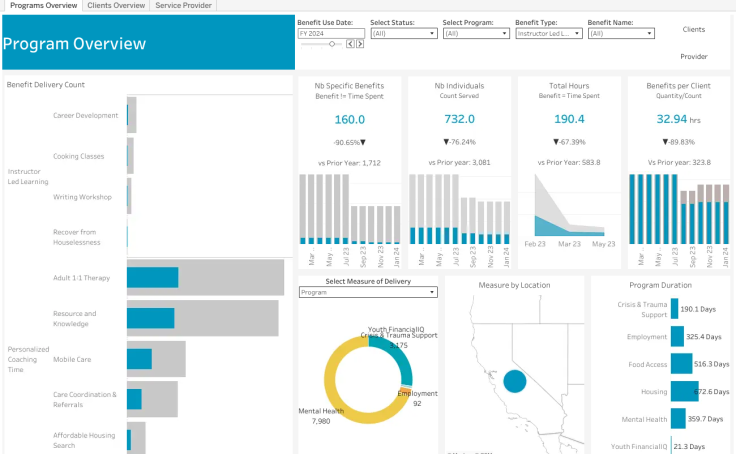
Task: Open the Select Status dropdown
Action: pyautogui.click(x=404, y=33)
